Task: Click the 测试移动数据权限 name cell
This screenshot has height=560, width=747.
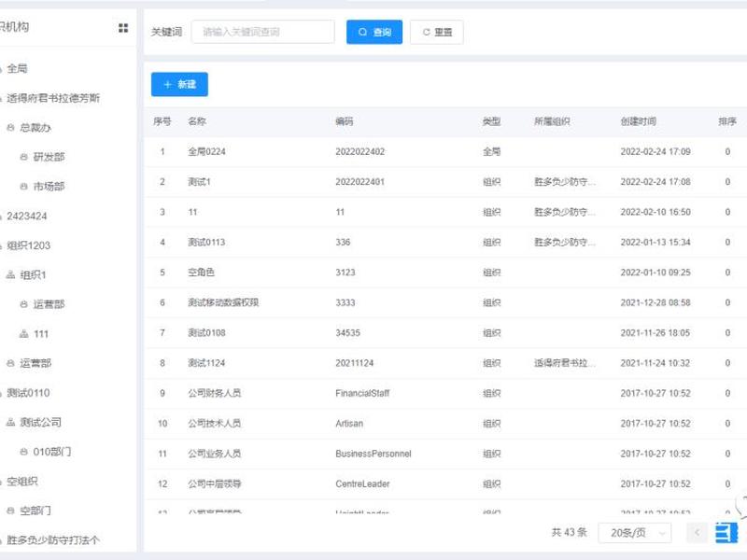Action: pyautogui.click(x=223, y=302)
